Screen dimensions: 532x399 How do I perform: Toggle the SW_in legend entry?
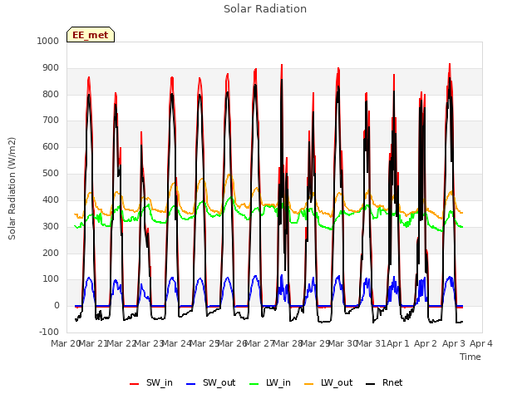(151, 382)
